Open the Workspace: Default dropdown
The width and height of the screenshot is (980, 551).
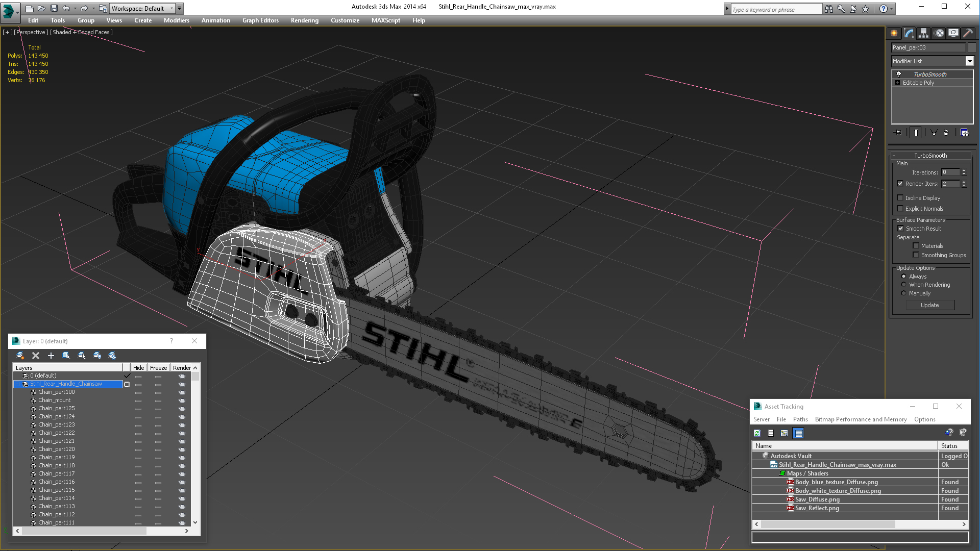coord(142,9)
